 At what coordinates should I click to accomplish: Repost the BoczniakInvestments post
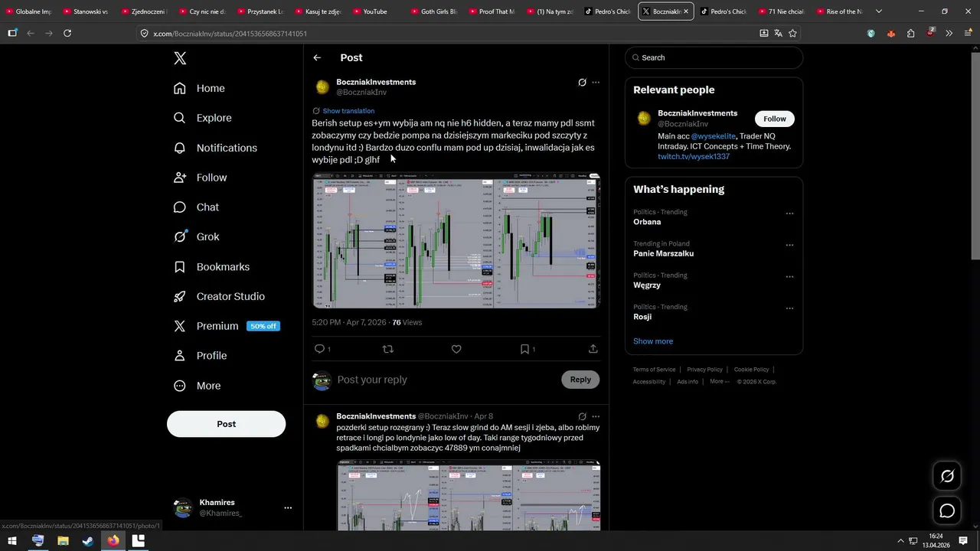pyautogui.click(x=387, y=349)
